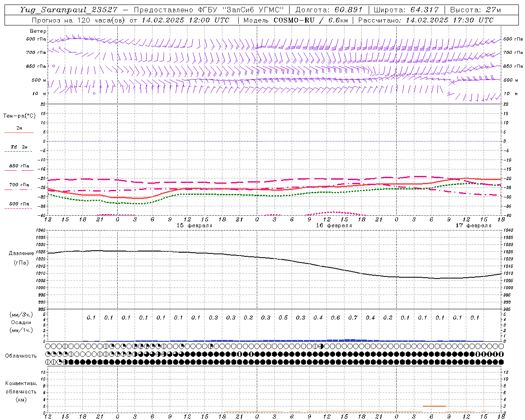Click the station title Yug_Saranpaul_23527
Viewport: 525px width, 420px height.
[68, 10]
